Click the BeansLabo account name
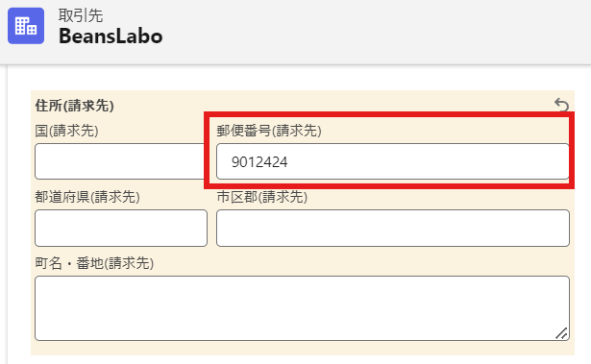591x364 pixels. point(111,36)
